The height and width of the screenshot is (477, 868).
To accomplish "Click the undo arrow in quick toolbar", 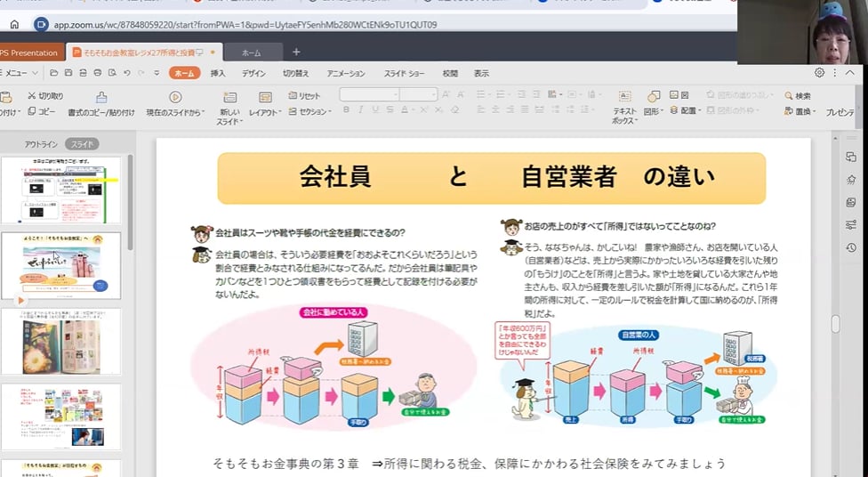I will [x=126, y=73].
